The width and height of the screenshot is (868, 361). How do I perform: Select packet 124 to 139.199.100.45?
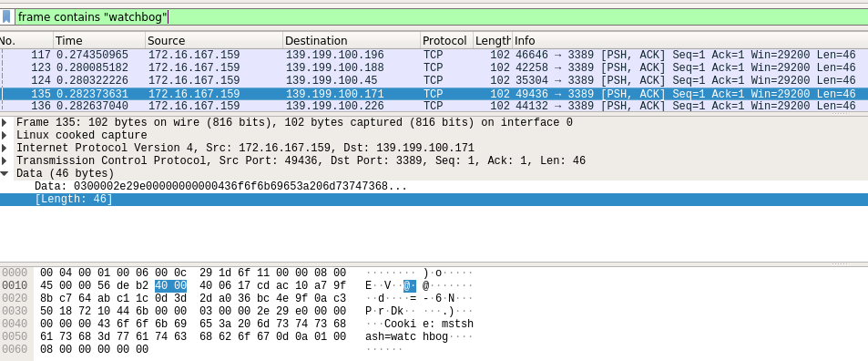(434, 80)
